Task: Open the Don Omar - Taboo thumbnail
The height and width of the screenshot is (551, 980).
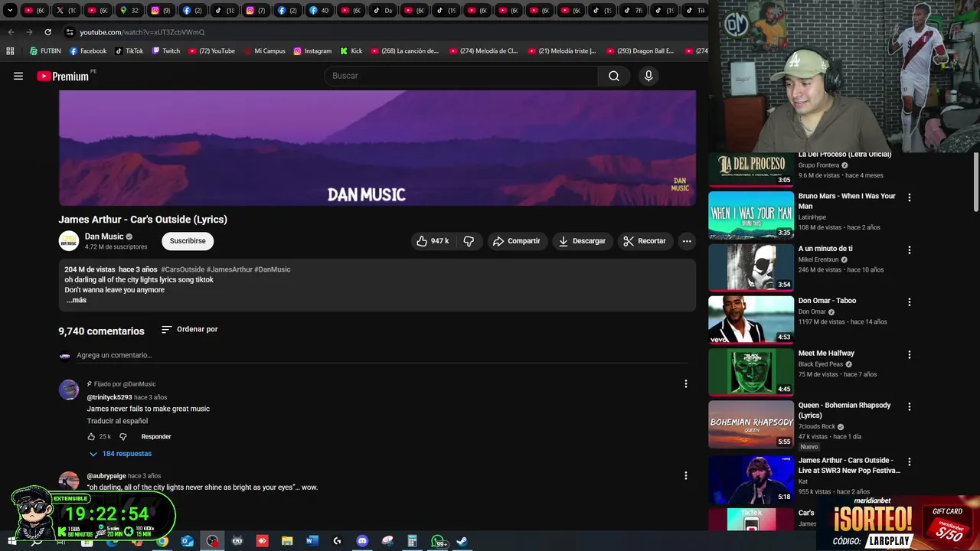Action: click(x=751, y=319)
